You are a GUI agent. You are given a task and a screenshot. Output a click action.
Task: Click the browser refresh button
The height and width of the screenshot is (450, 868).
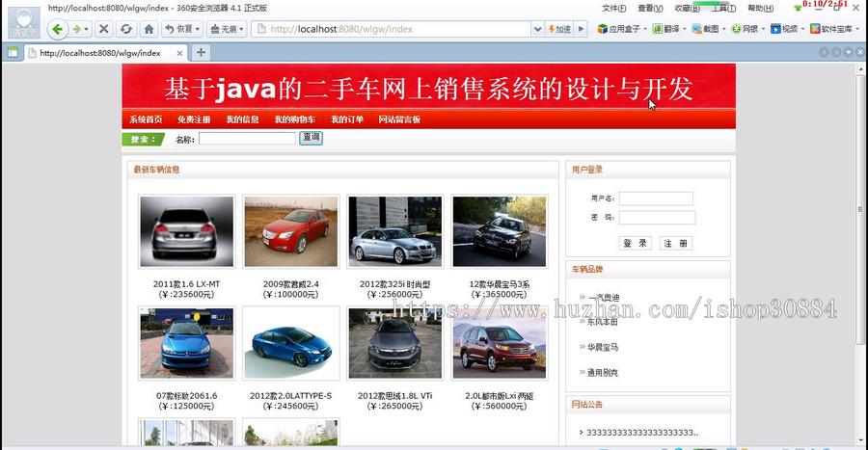[x=126, y=29]
